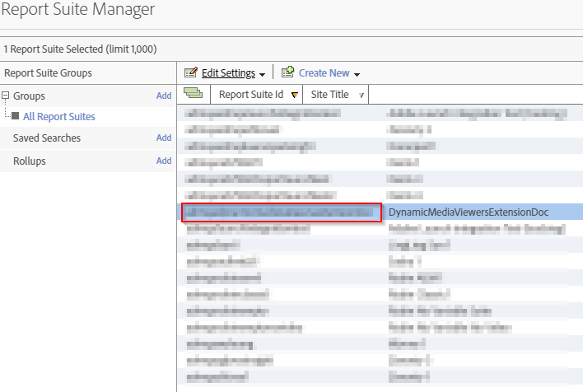Click the Create New plus icon
The height and width of the screenshot is (392, 583).
pos(287,72)
